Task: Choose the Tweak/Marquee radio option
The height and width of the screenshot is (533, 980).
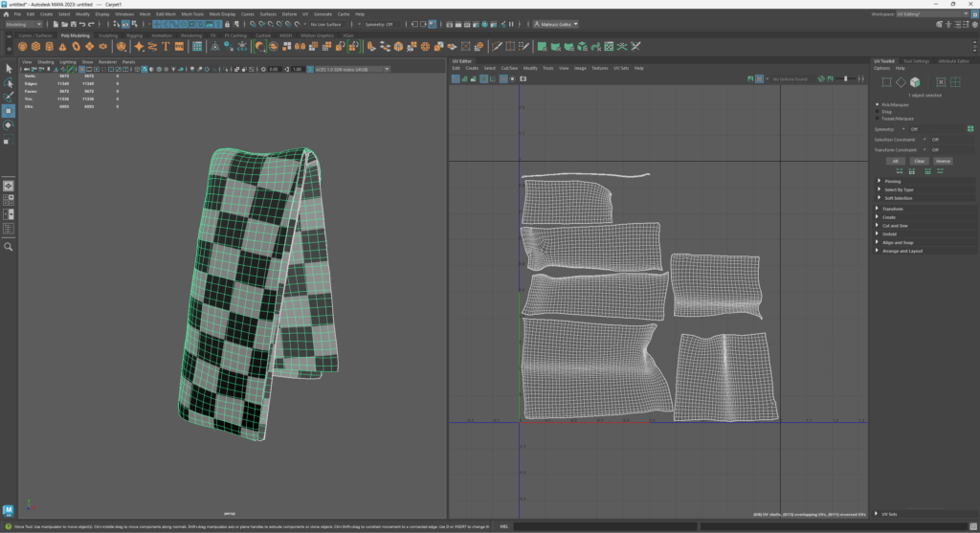Action: pyautogui.click(x=880, y=118)
